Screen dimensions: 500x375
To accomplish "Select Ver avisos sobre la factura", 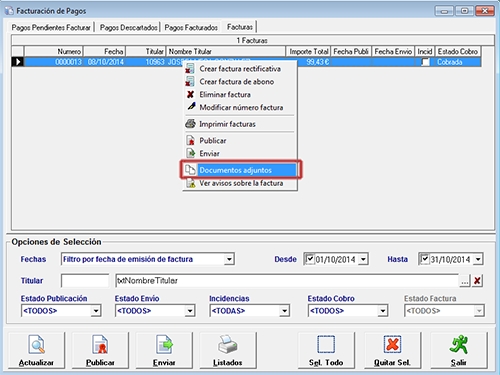I will (x=240, y=183).
